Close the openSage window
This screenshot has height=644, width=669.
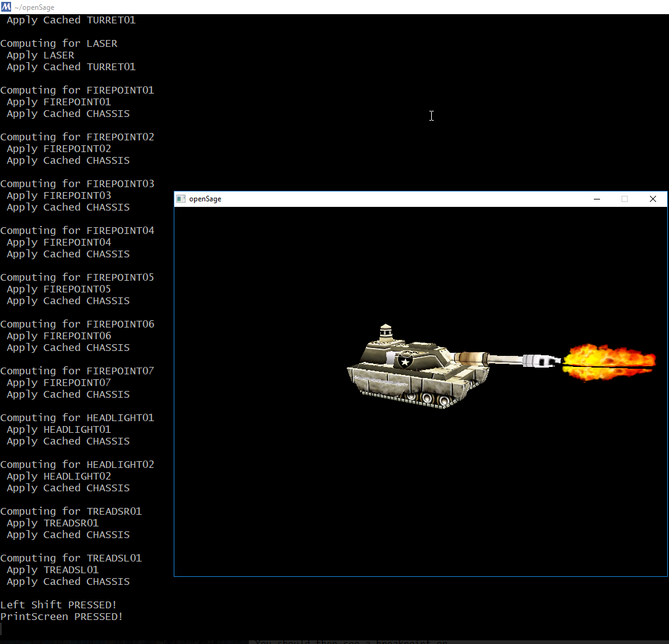point(653,199)
